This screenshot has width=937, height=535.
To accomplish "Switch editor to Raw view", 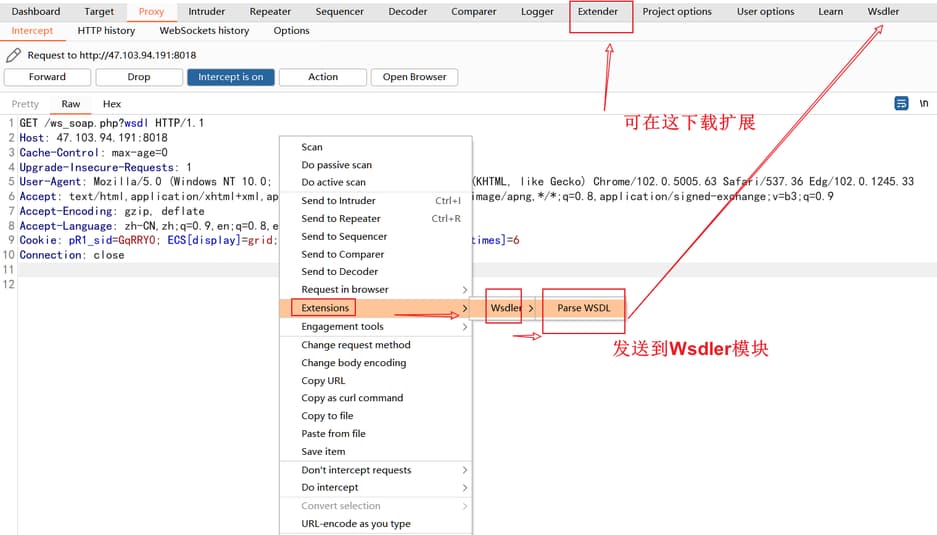I will (x=71, y=104).
